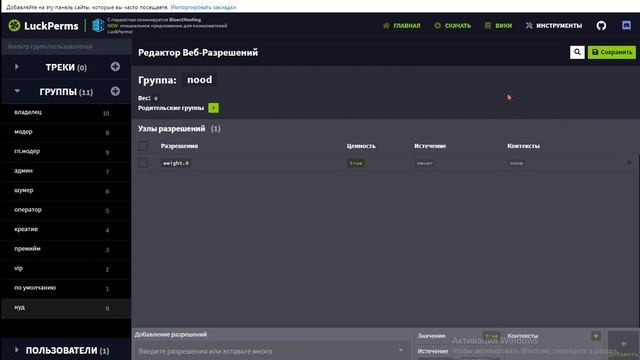
Task: Open the Discord icon link
Action: pyautogui.click(x=626, y=25)
